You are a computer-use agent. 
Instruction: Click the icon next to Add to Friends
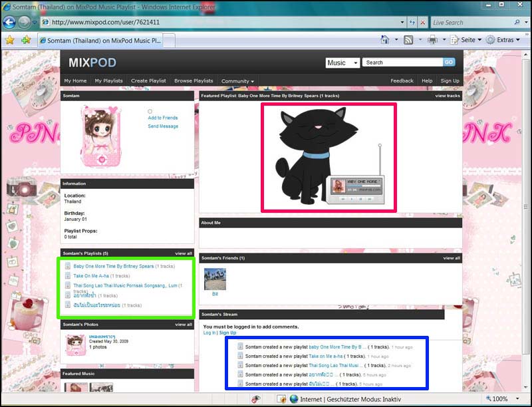[x=150, y=111]
